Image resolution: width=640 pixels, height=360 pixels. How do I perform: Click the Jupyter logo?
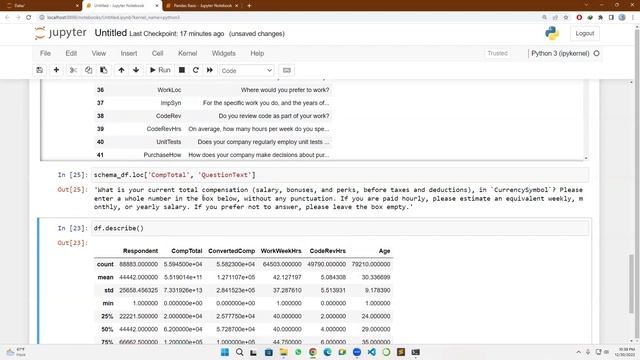point(61,33)
